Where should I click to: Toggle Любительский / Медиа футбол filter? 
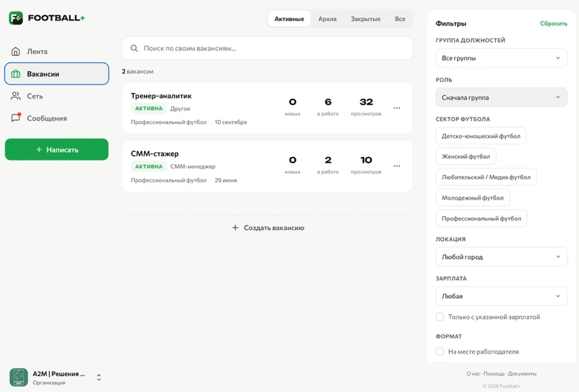pos(486,177)
